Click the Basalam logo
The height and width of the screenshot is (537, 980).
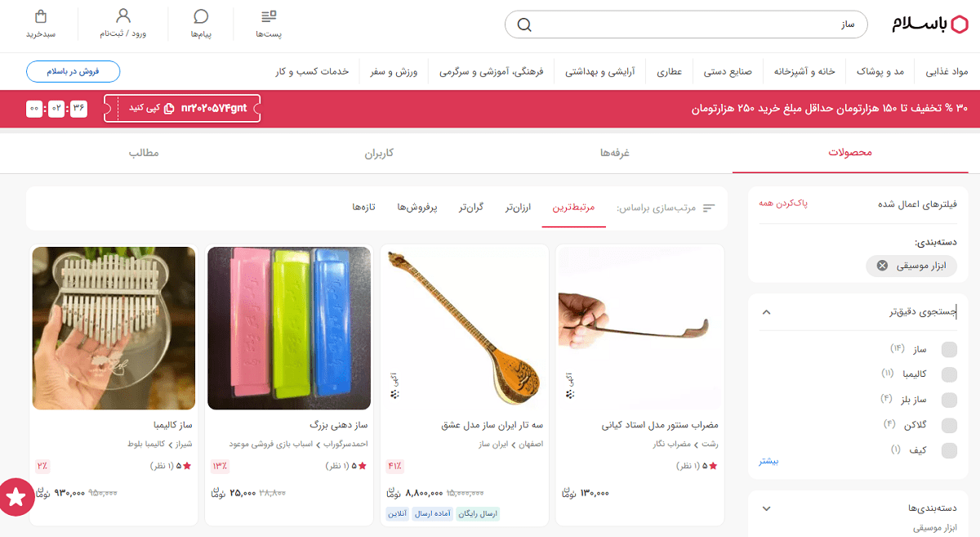929,25
